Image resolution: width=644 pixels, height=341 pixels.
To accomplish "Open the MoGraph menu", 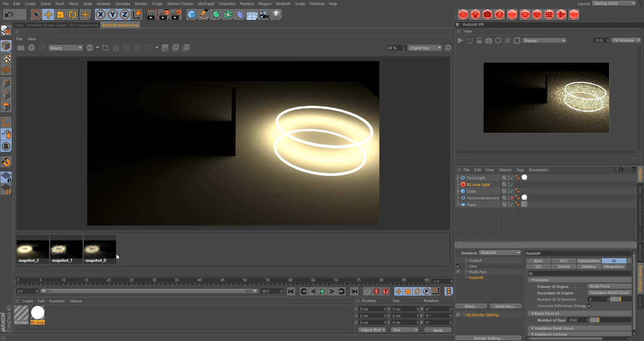I will (206, 3).
